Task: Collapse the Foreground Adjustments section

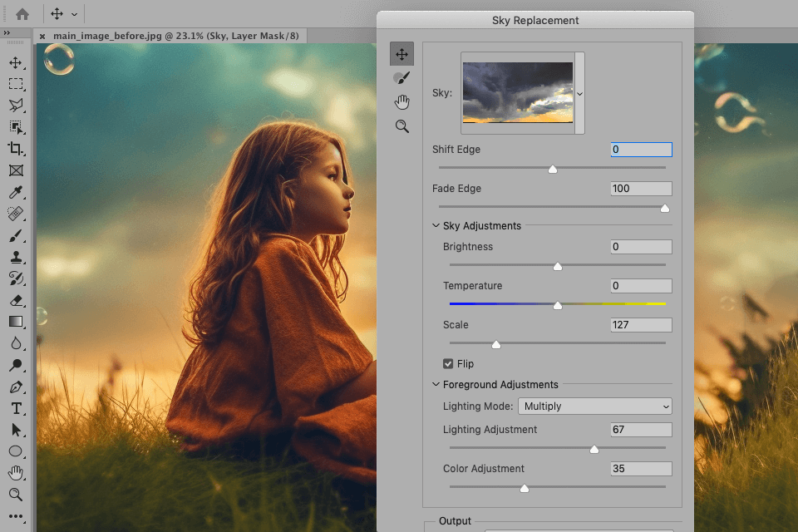Action: click(x=436, y=385)
